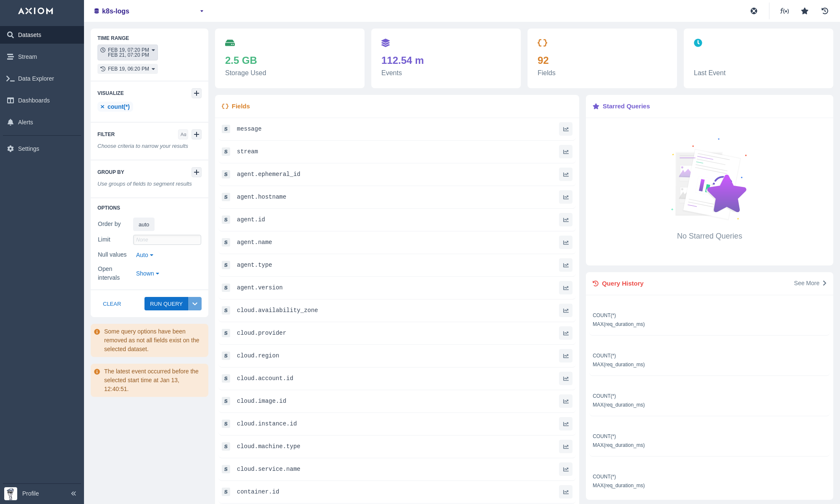This screenshot has height=504, width=840.
Task: Expand the Null values Auto dropdown
Action: (144, 255)
